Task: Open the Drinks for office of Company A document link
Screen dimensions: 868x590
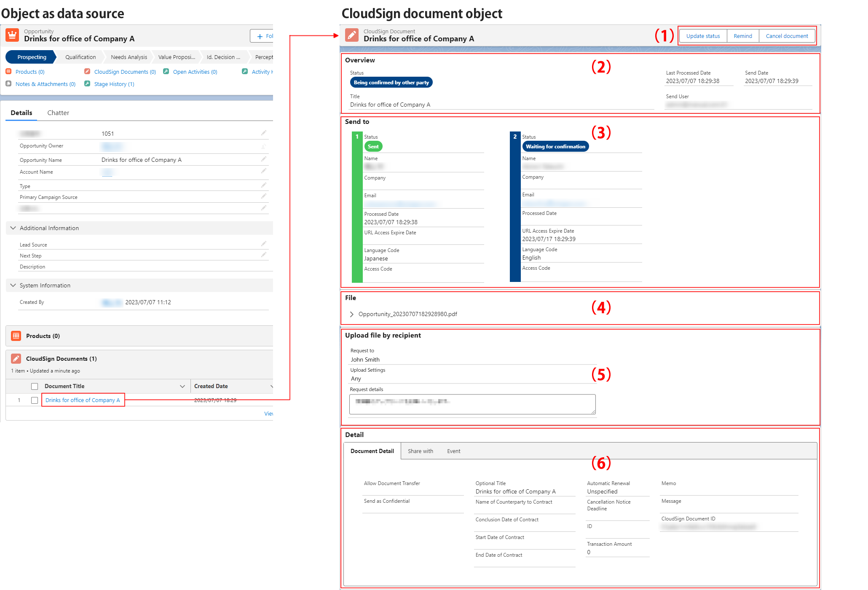Action: (x=83, y=400)
